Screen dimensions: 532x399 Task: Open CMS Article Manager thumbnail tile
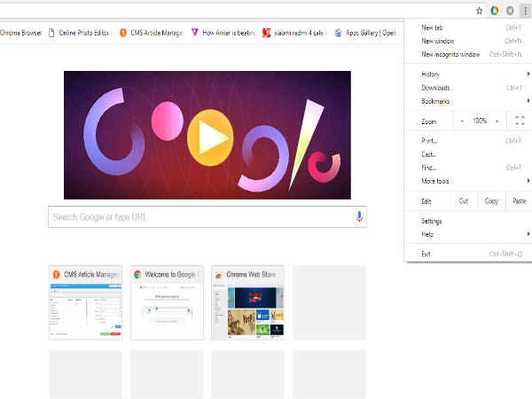click(85, 302)
